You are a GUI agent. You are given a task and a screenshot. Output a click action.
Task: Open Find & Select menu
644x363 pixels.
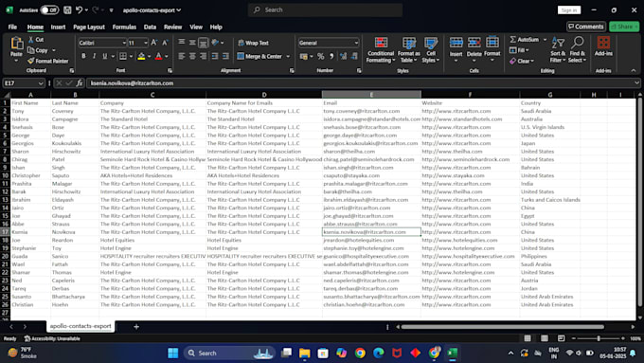(x=577, y=49)
